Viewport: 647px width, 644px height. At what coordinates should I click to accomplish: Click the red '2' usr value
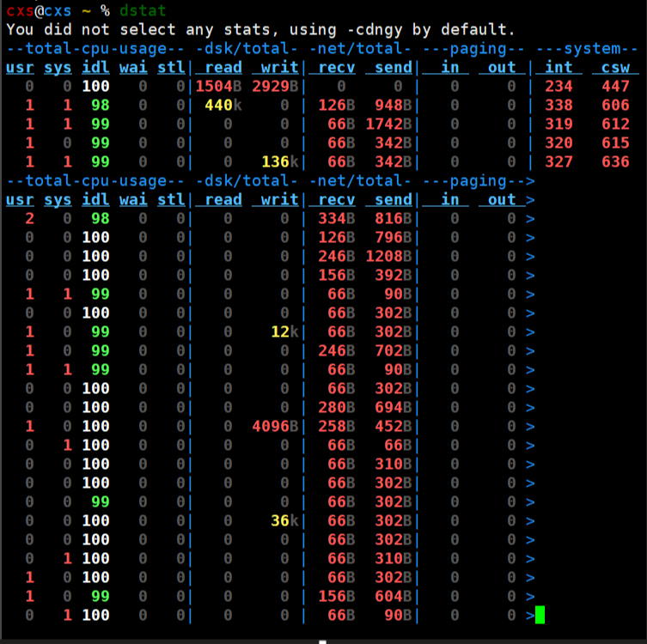pos(30,218)
